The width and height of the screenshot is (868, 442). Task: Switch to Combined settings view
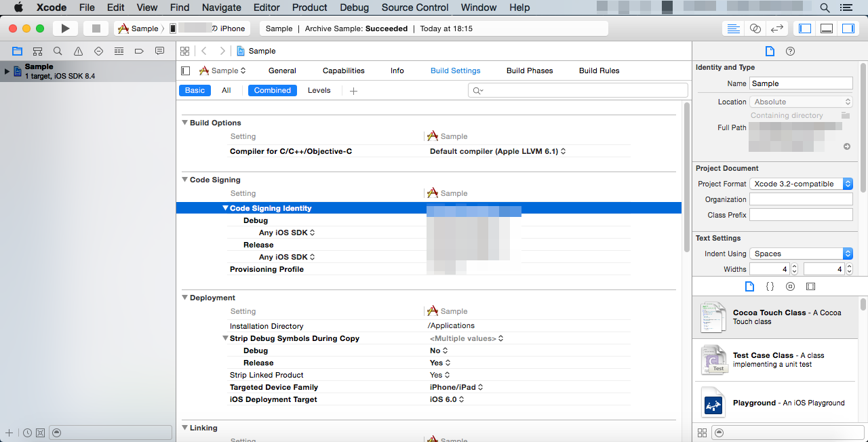(x=273, y=90)
